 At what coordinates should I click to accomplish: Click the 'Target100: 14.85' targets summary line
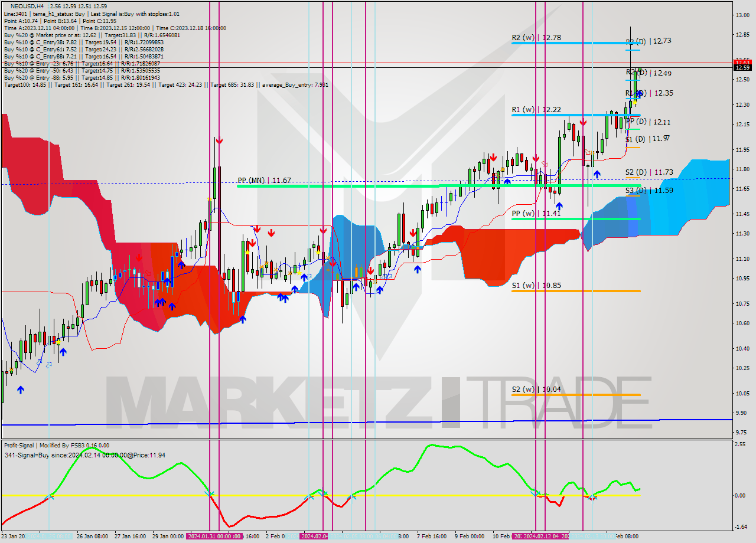tap(165, 84)
